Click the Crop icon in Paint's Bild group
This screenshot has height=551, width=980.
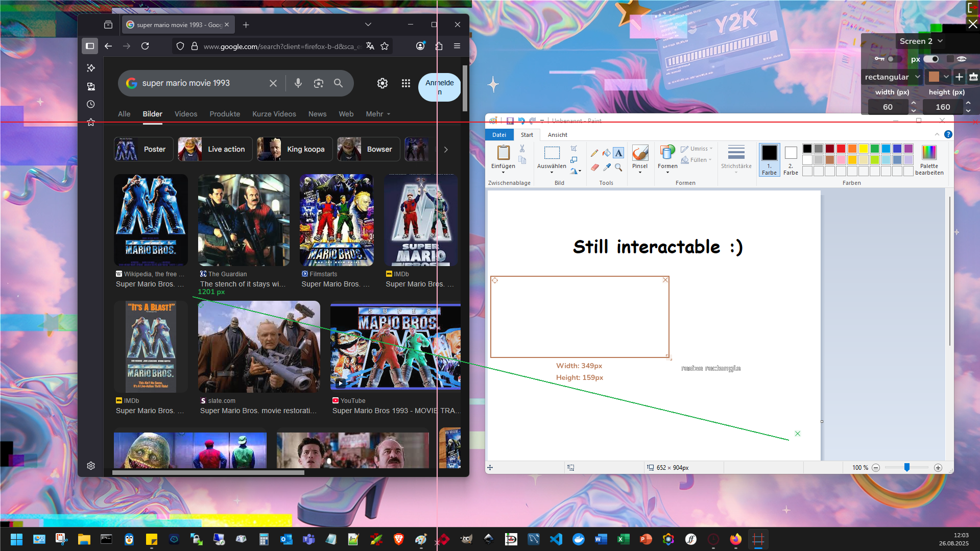pos(573,149)
